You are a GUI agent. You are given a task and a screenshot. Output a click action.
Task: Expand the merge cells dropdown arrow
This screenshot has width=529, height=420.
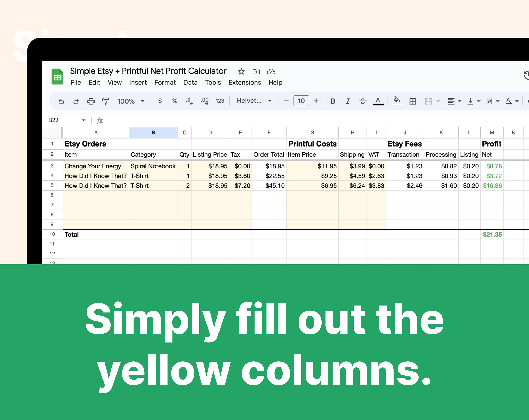click(438, 101)
